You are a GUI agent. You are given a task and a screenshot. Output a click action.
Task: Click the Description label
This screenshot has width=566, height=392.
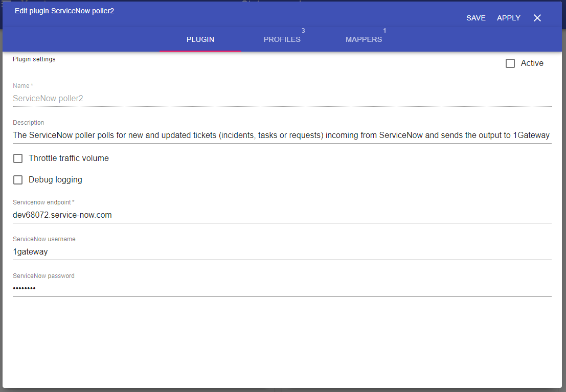point(28,123)
